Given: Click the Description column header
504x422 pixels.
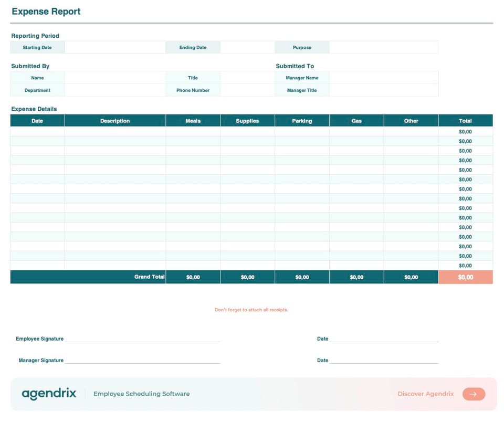Looking at the screenshot, I should point(115,121).
